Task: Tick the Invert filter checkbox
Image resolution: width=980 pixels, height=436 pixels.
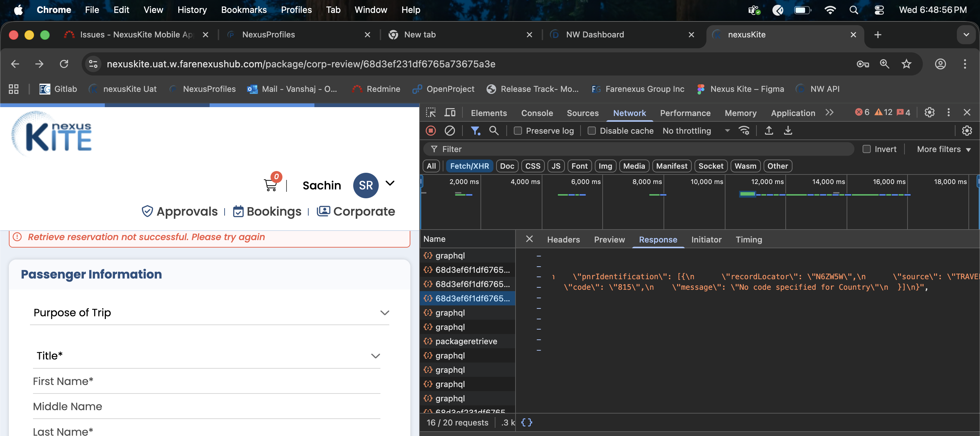Action: pyautogui.click(x=866, y=149)
